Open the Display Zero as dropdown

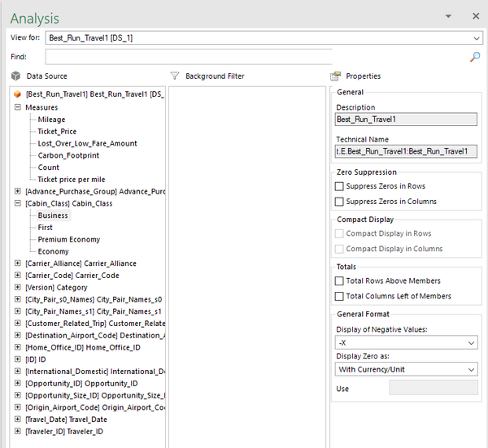407,369
